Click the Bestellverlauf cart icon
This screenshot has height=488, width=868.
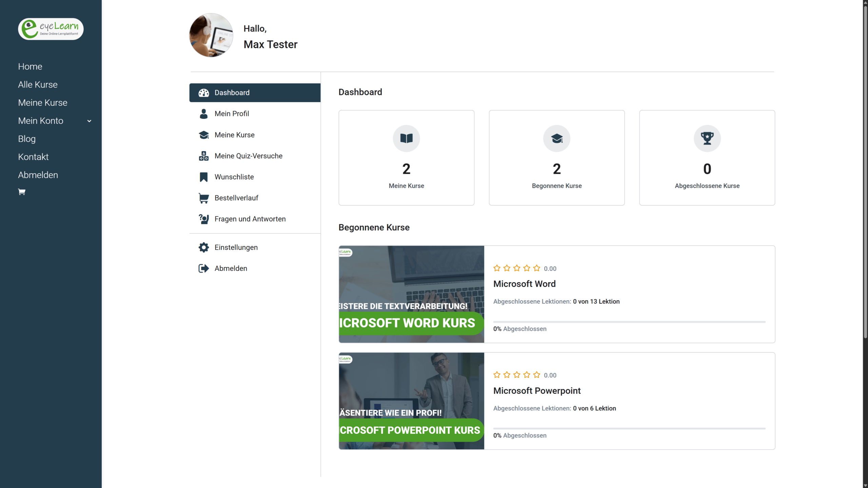tap(203, 198)
